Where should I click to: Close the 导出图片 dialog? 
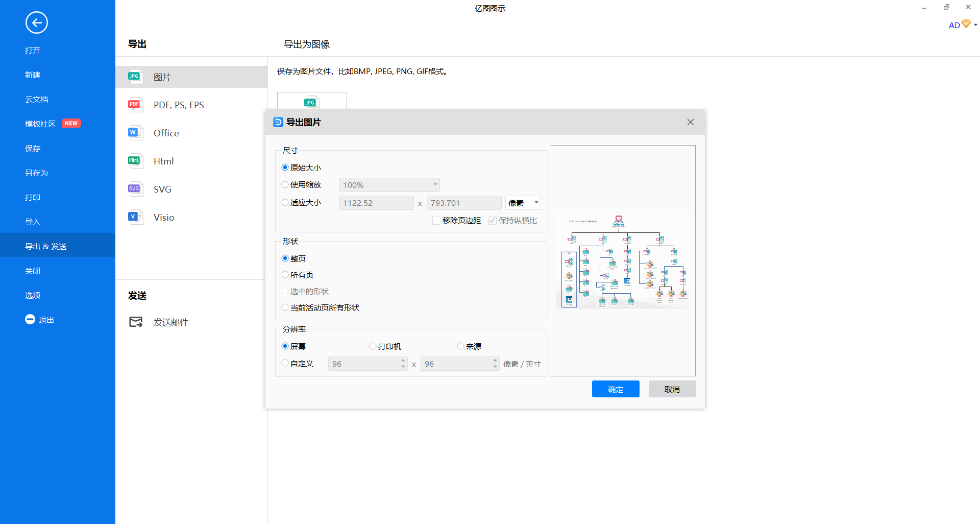click(691, 122)
